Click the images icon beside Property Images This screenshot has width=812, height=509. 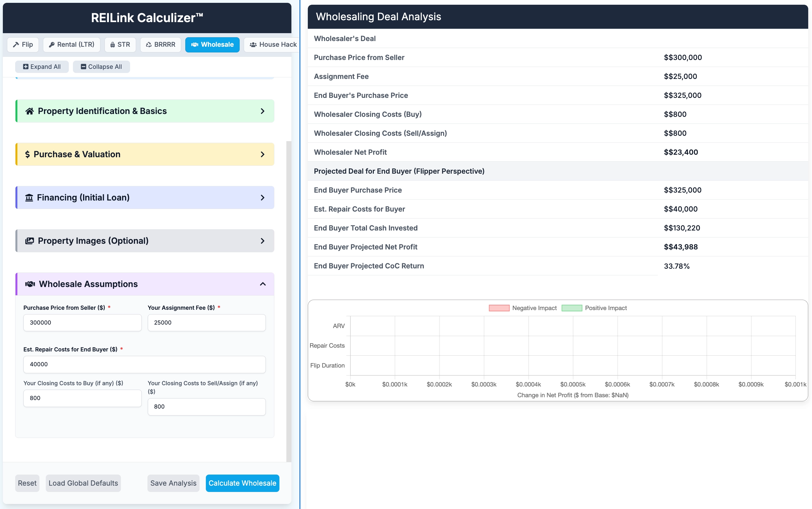coord(30,241)
